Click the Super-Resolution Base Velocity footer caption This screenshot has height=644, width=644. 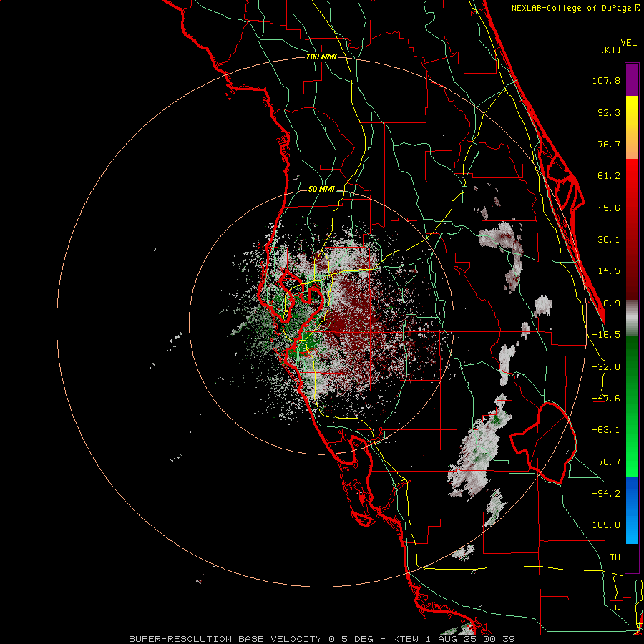[x=321, y=639]
